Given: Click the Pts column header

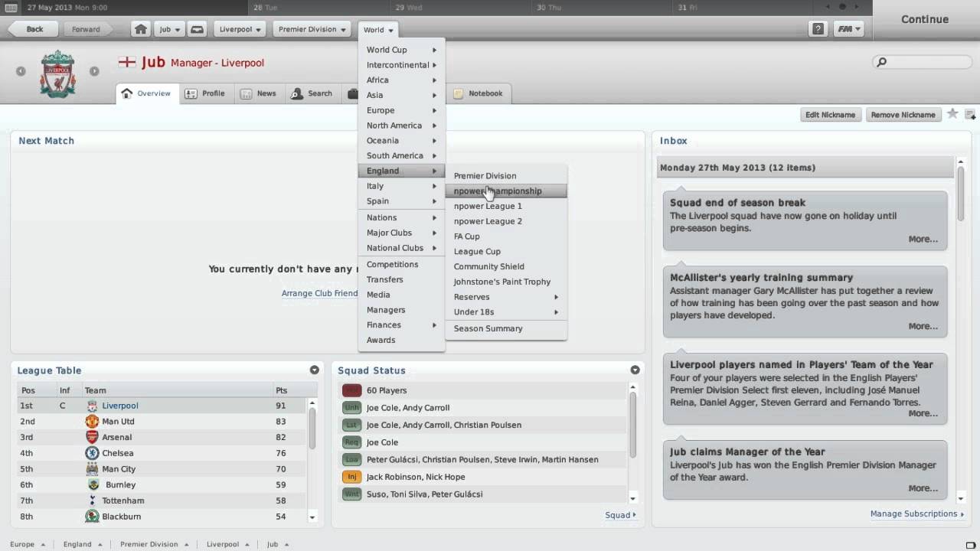Looking at the screenshot, I should point(281,390).
